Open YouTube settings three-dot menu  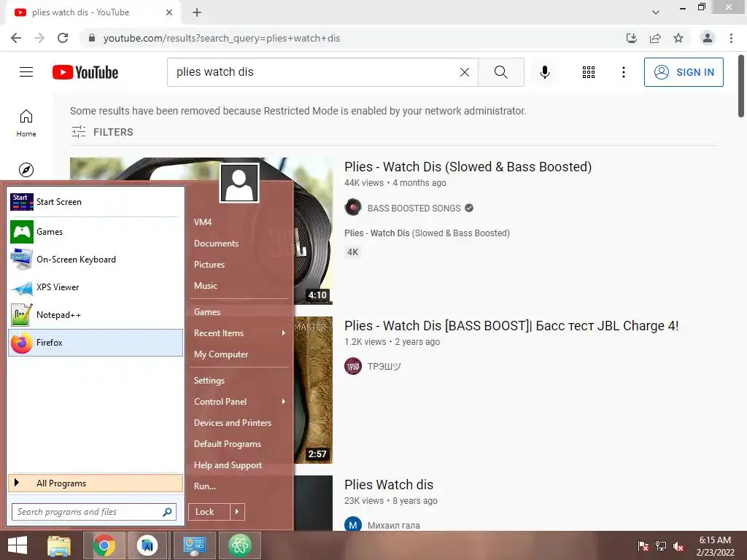click(x=623, y=72)
